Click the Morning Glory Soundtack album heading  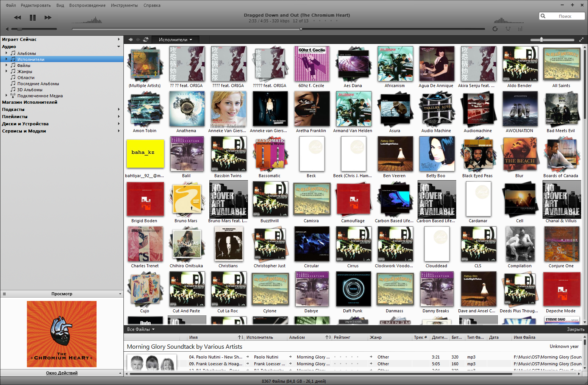tap(184, 347)
